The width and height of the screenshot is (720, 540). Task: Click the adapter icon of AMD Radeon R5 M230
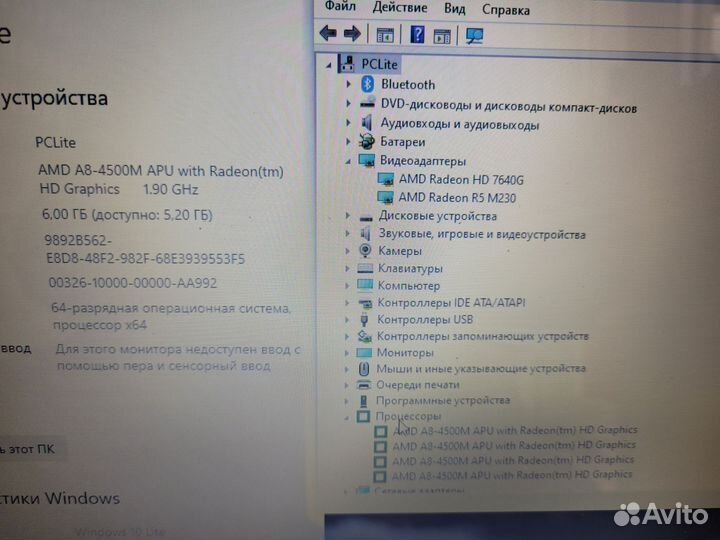(x=385, y=197)
